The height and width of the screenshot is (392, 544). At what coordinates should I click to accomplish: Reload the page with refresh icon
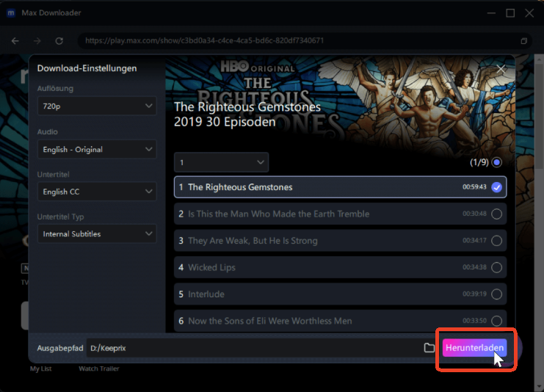59,41
